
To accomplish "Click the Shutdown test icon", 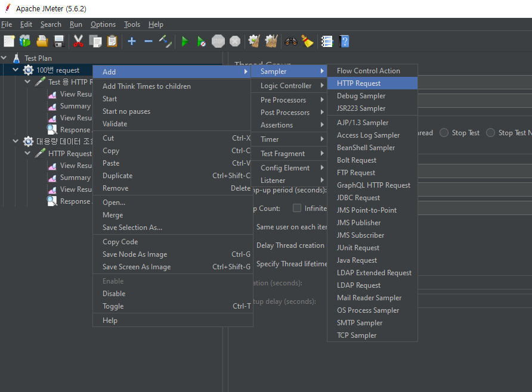I will [235, 41].
